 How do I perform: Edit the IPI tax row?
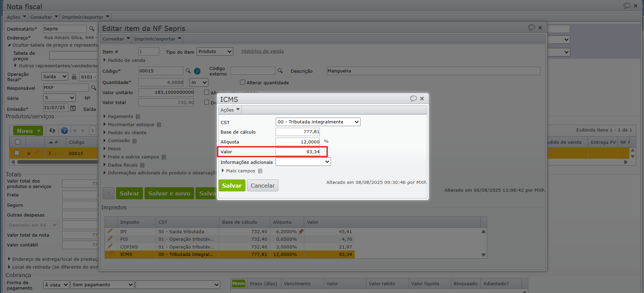click(x=110, y=231)
